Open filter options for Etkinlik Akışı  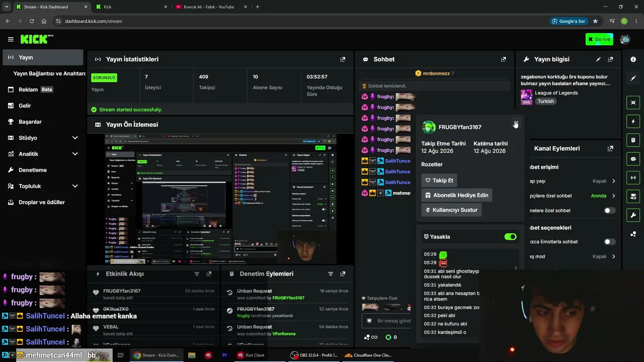[x=197, y=274]
